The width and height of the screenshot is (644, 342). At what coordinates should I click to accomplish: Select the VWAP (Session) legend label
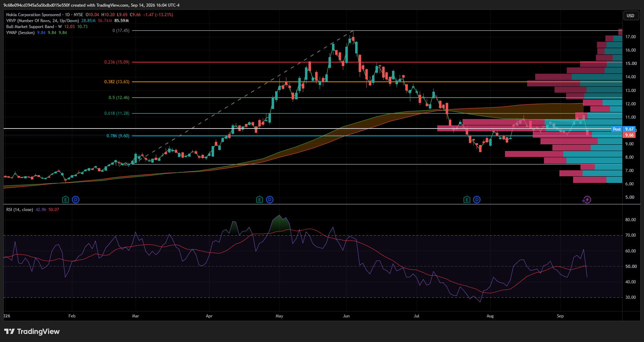pyautogui.click(x=20, y=33)
